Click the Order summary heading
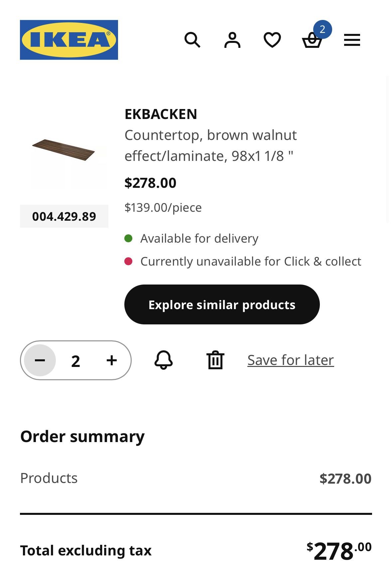This screenshot has width=392, height=580. 82,436
